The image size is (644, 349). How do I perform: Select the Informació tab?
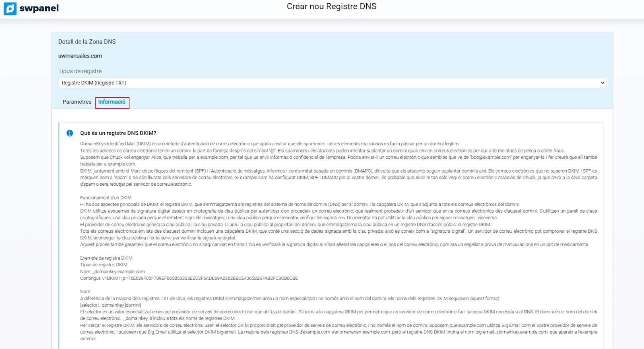click(x=112, y=102)
